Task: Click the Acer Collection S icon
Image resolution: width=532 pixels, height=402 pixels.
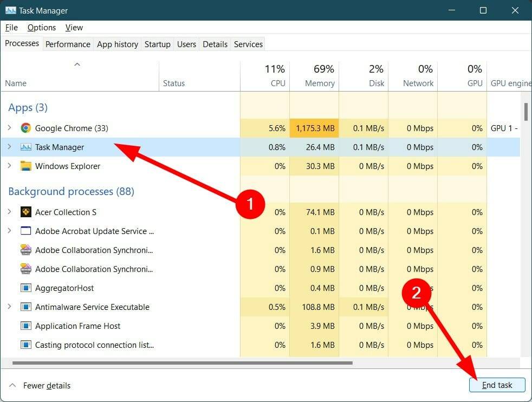Action: pos(26,212)
